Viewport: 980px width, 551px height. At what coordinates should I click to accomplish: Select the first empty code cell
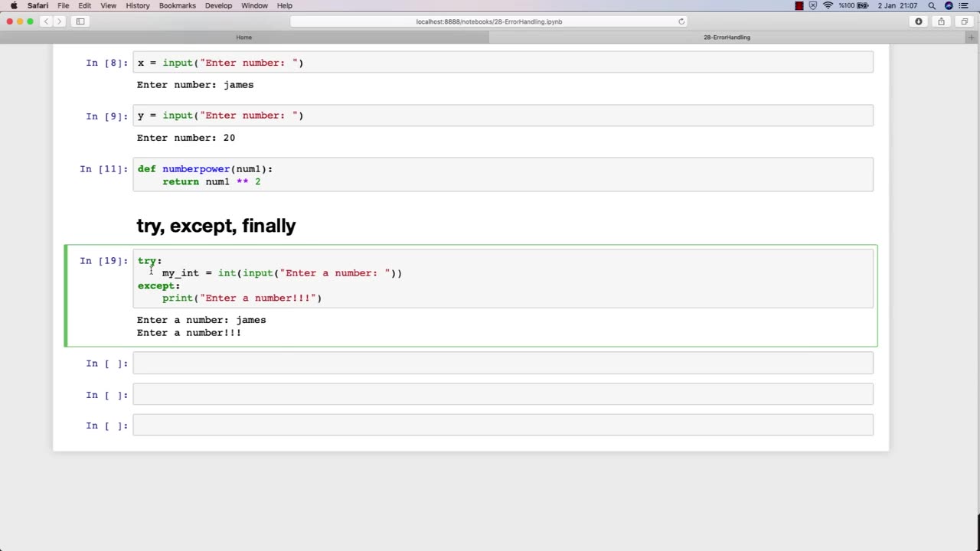[503, 363]
